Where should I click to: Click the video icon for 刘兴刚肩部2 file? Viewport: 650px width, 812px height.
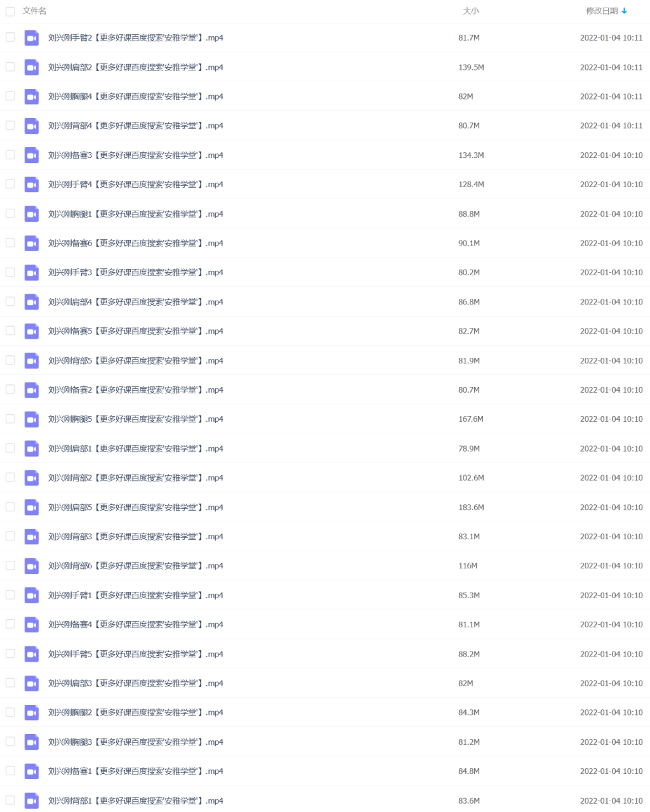pos(32,67)
